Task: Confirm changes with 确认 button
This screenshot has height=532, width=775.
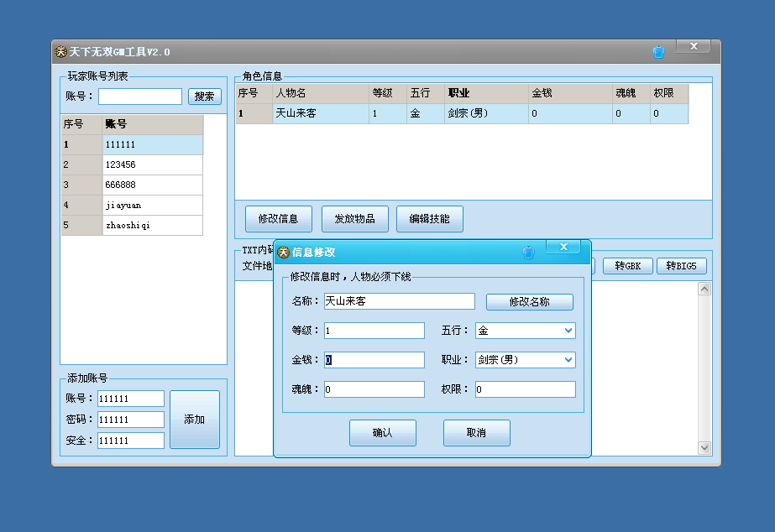Action: pyautogui.click(x=383, y=433)
